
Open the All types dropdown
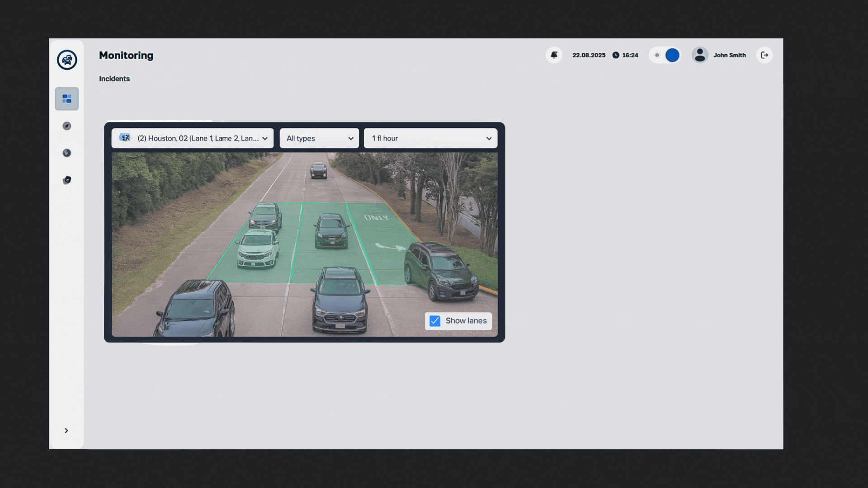tap(319, 138)
